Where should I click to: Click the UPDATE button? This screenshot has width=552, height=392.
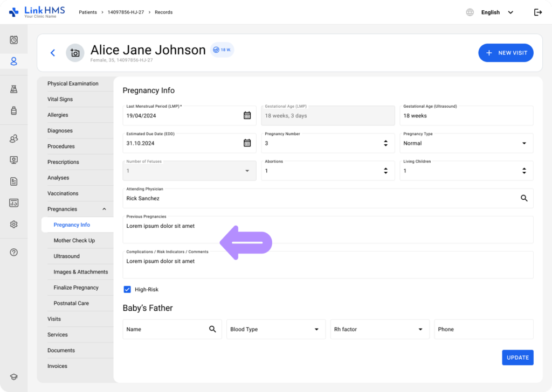pos(517,358)
